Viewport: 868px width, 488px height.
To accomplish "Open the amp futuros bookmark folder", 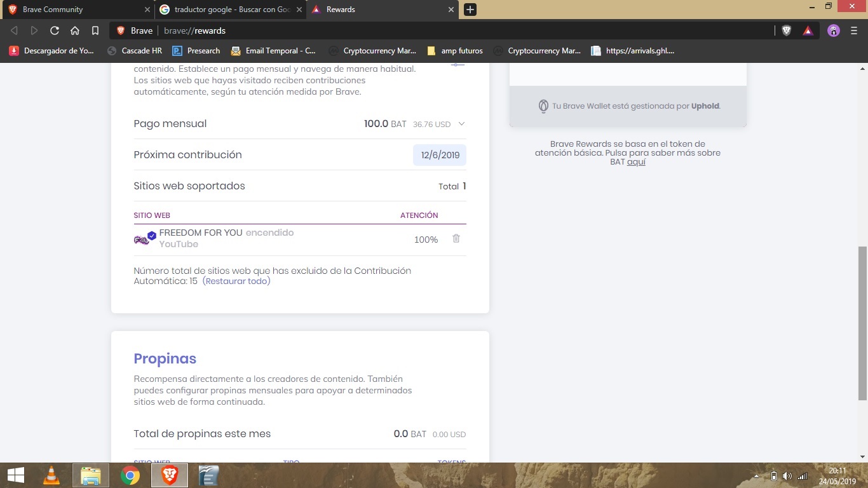I will click(x=455, y=51).
